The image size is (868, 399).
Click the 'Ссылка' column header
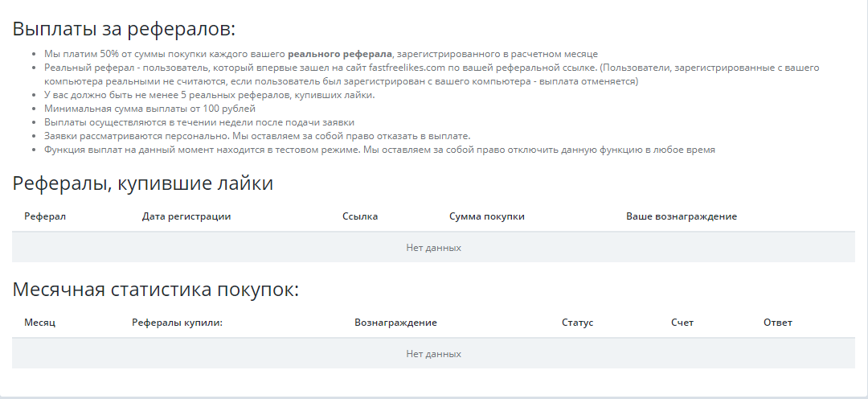point(360,216)
